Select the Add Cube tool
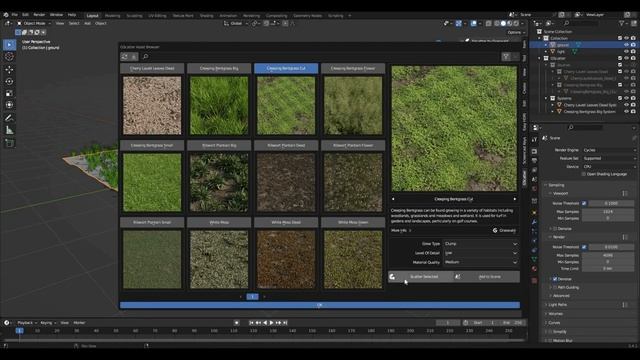Screen dimensions: 640x360 pyautogui.click(x=9, y=143)
